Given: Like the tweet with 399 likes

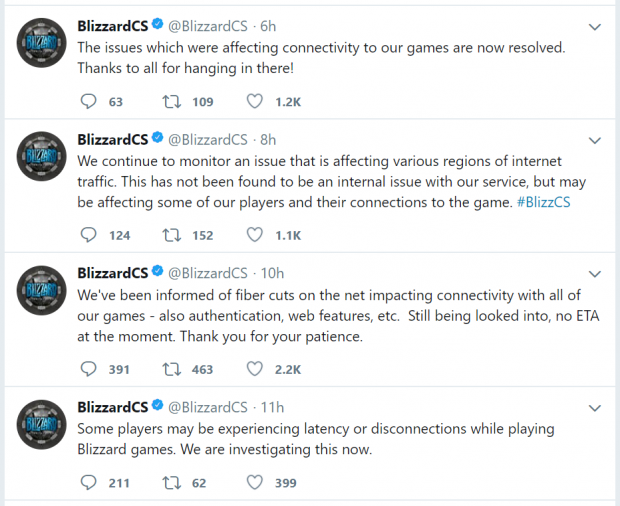Looking at the screenshot, I should (256, 483).
